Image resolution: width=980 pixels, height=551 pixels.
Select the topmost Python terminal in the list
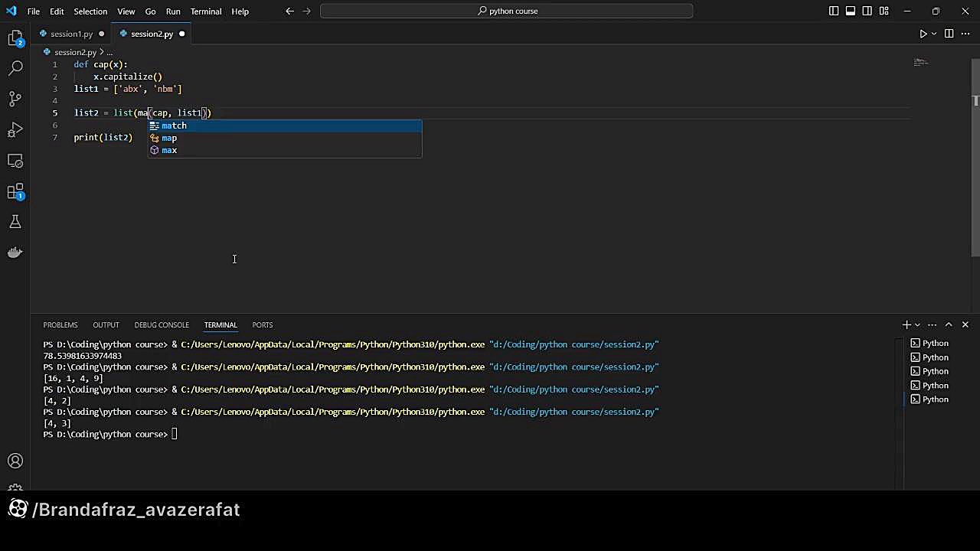click(x=935, y=343)
